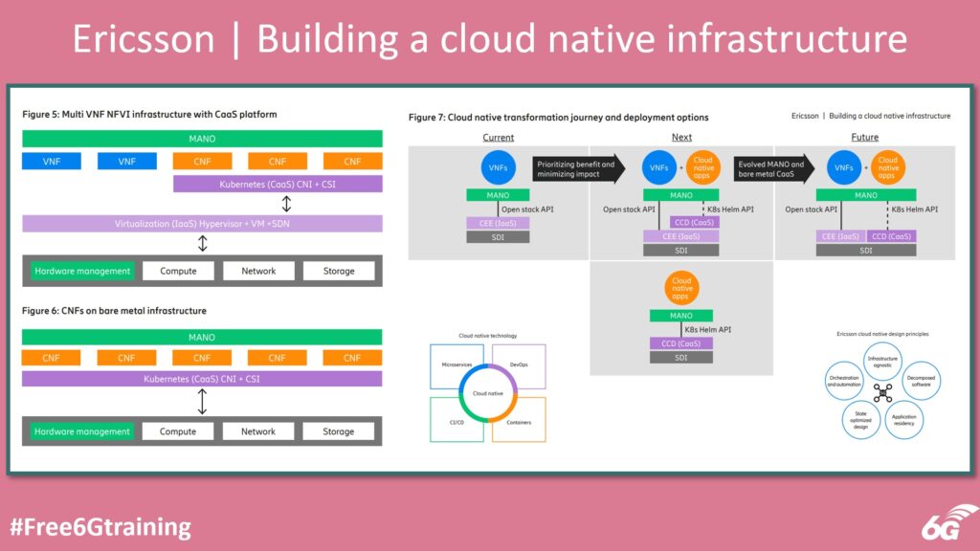The image size is (980, 551).
Task: Click the Compute box in Figure 5
Action: coord(178,271)
